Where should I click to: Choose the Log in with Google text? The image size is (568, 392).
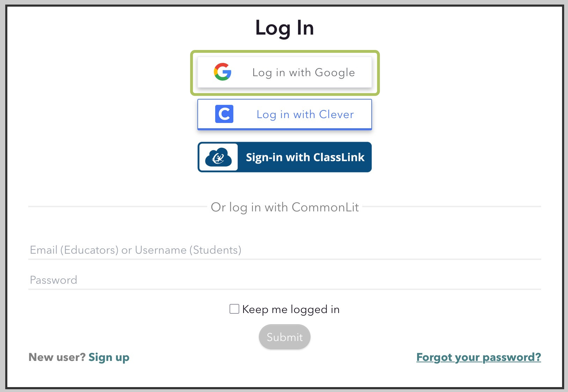tap(304, 72)
